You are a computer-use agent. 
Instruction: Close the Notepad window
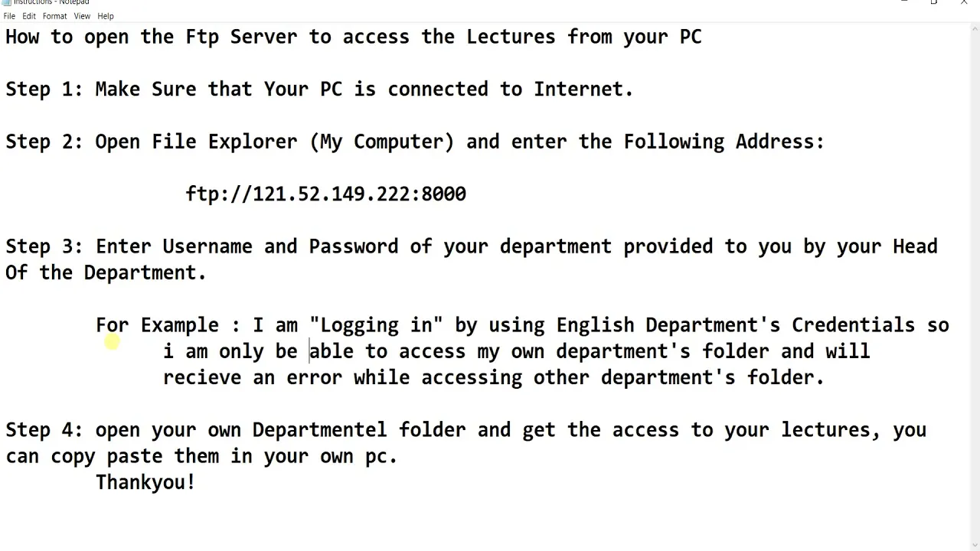tap(964, 2)
